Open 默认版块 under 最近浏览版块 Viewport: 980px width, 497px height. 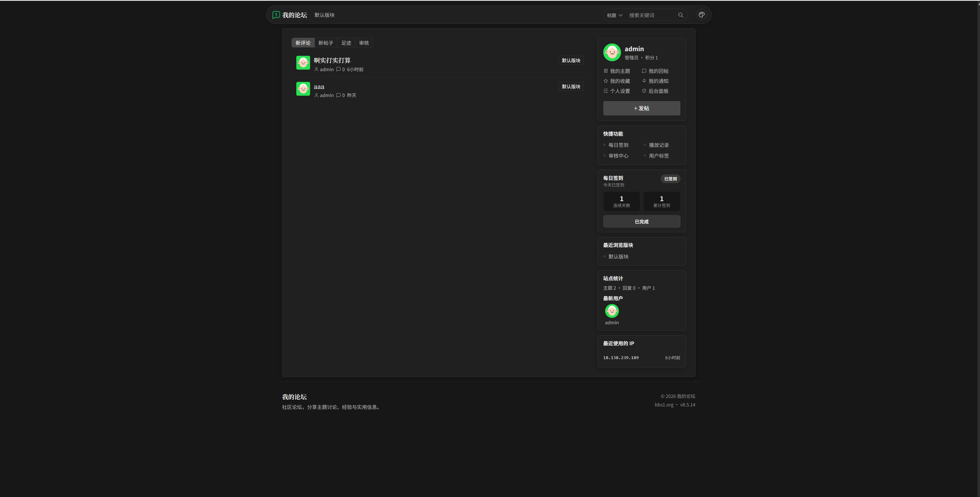[x=618, y=257]
